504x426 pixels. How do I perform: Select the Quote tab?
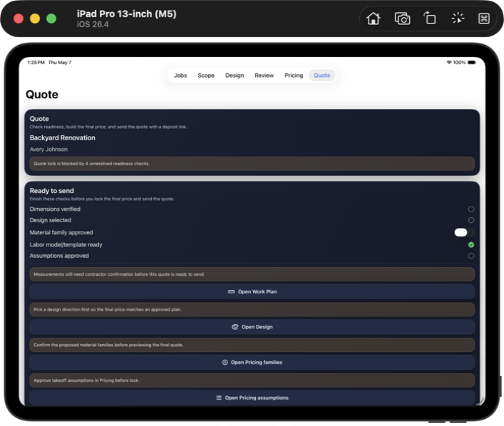(x=322, y=76)
